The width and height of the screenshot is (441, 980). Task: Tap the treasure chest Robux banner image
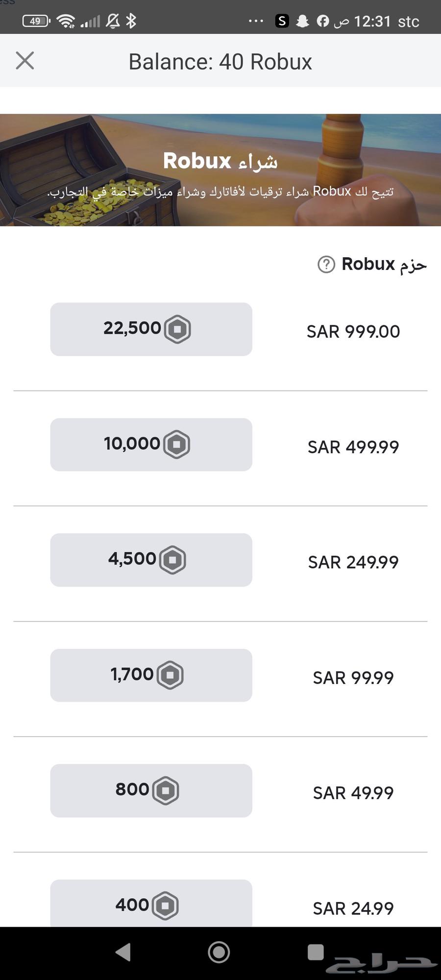click(x=220, y=170)
